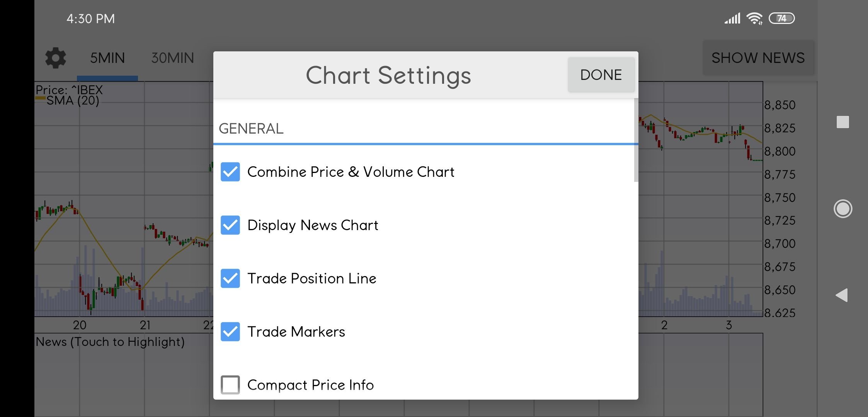
Task: Select the GENERAL section header
Action: coord(251,129)
